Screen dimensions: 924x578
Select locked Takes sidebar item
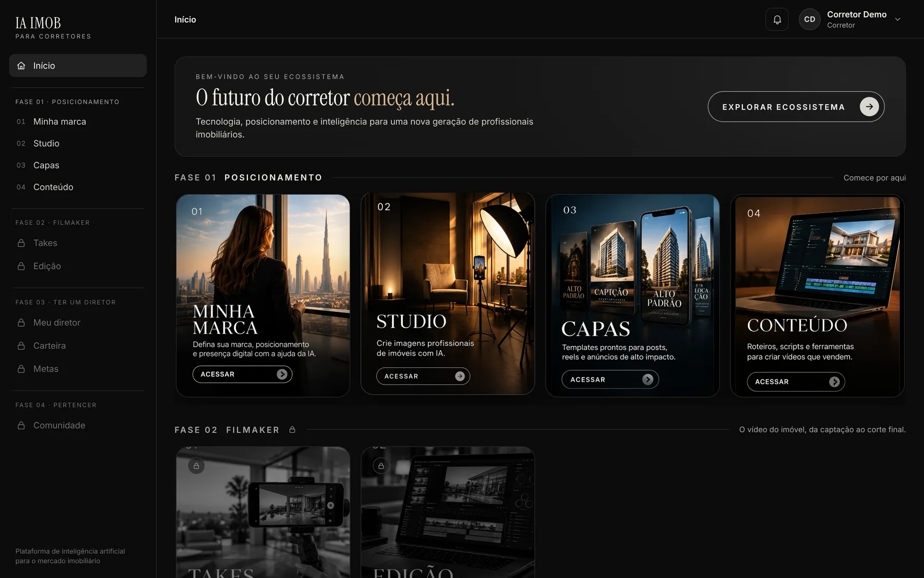click(45, 243)
